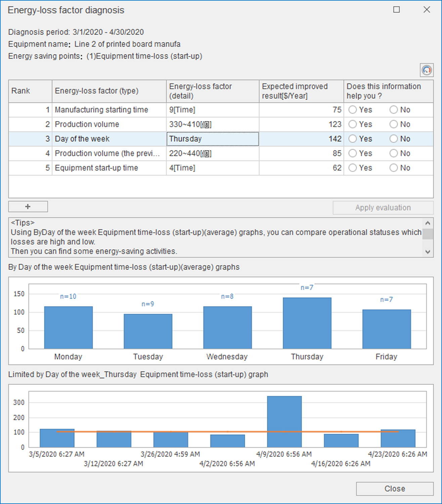Close the dialog with the X icon
This screenshot has width=442, height=504.
click(427, 10)
